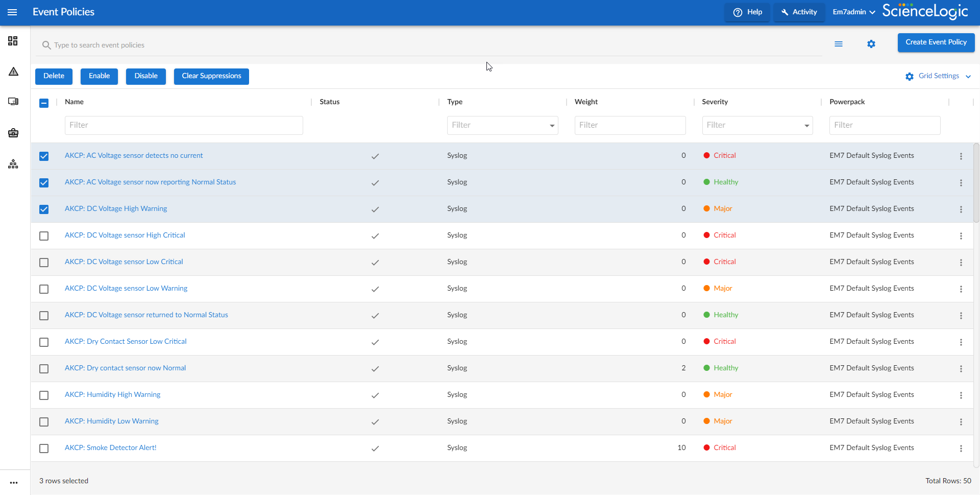
Task: Open the Help menu
Action: [x=748, y=12]
